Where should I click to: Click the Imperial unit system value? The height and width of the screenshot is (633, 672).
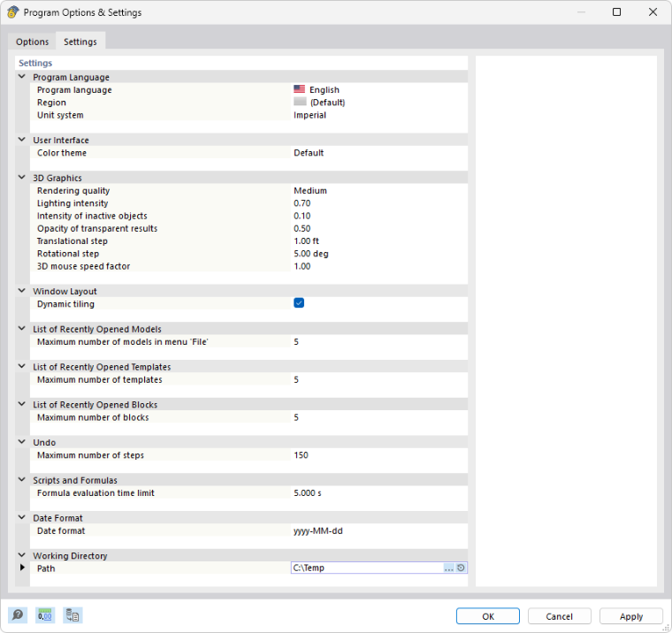309,115
